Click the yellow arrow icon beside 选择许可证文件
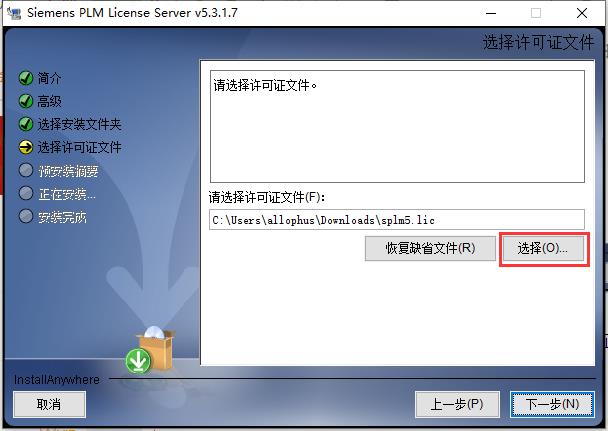 point(26,147)
